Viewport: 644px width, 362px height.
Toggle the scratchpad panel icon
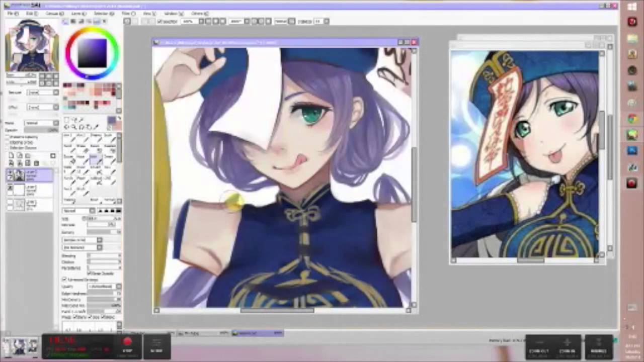(x=105, y=22)
